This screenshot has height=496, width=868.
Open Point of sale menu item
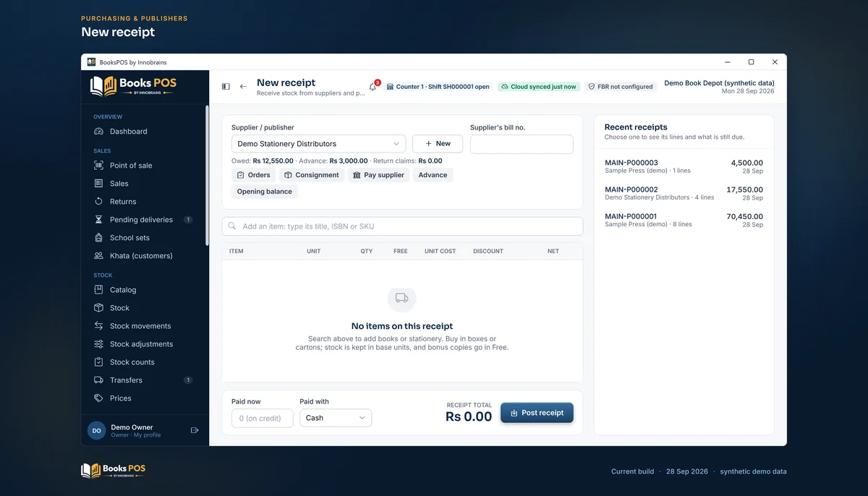(x=145, y=166)
